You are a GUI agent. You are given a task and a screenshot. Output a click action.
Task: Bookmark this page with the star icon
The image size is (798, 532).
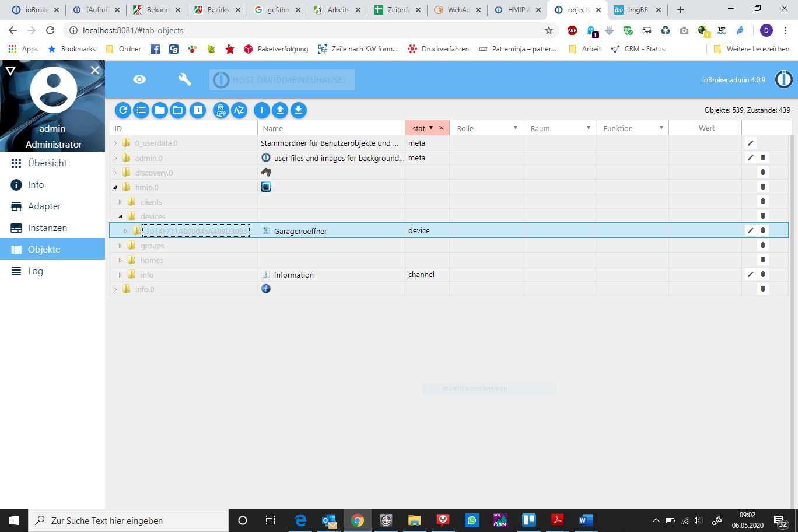tap(548, 30)
